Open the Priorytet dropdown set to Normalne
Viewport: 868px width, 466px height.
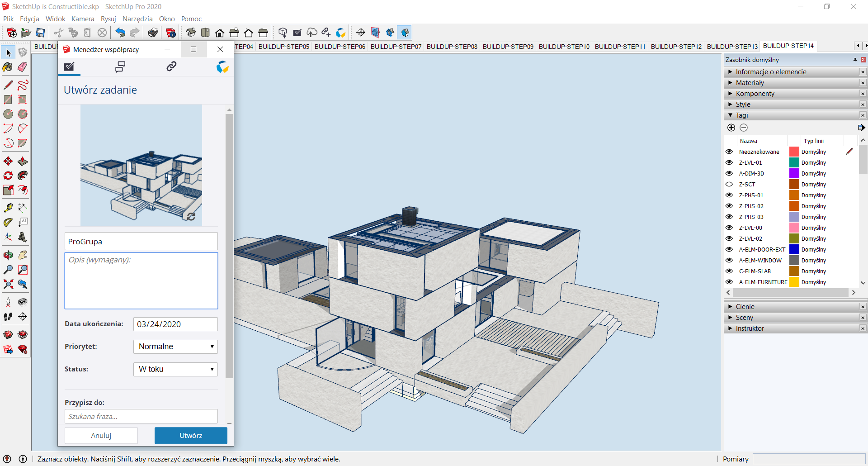click(x=175, y=347)
